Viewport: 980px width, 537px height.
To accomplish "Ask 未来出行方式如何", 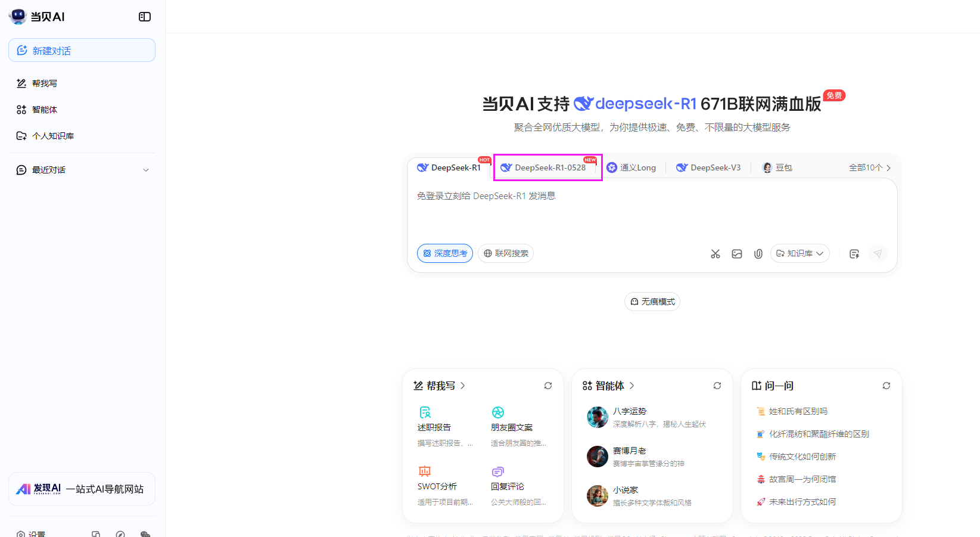I will pos(797,502).
